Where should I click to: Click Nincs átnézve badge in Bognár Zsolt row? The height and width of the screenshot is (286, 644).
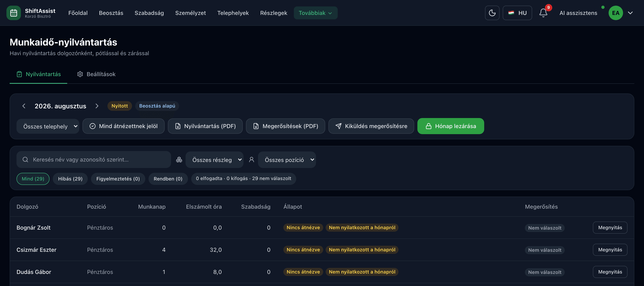[303, 228]
